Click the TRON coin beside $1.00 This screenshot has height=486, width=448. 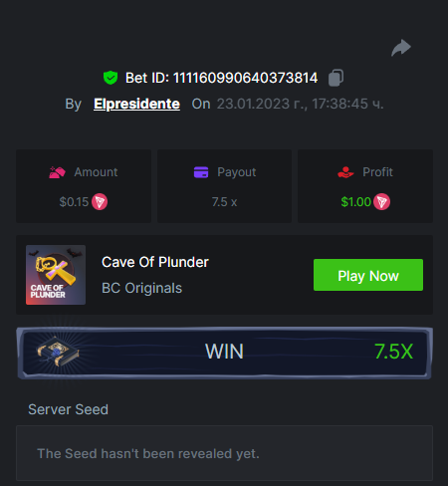[381, 201]
